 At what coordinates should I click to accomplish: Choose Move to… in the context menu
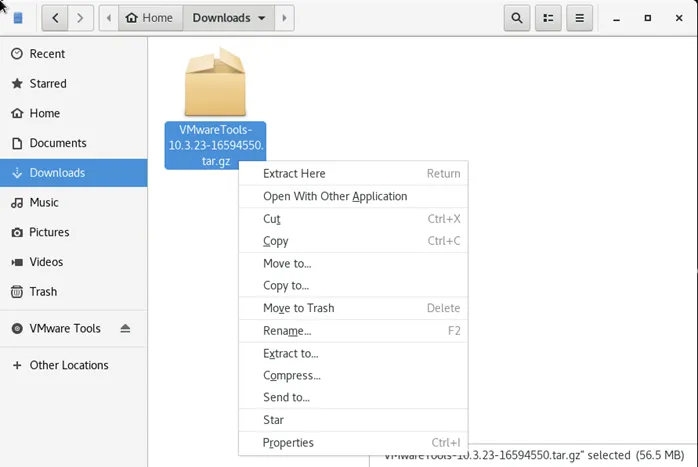[x=353, y=264]
